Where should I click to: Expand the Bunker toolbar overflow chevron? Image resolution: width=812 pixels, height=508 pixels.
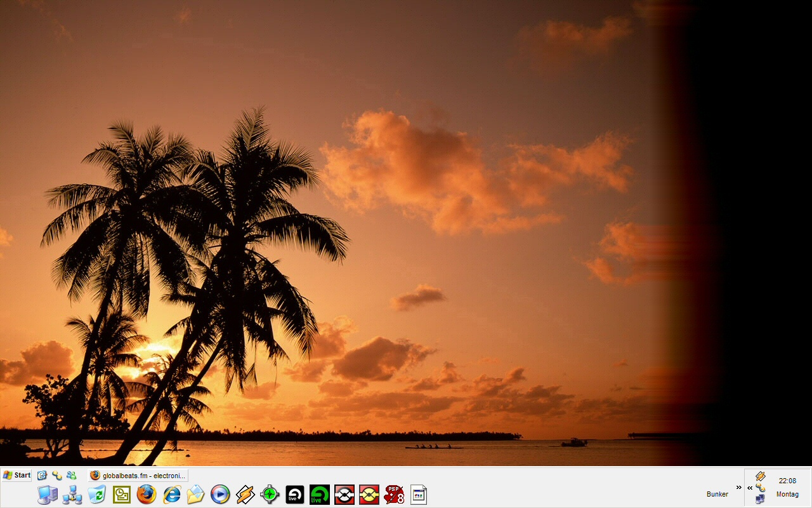(738, 487)
